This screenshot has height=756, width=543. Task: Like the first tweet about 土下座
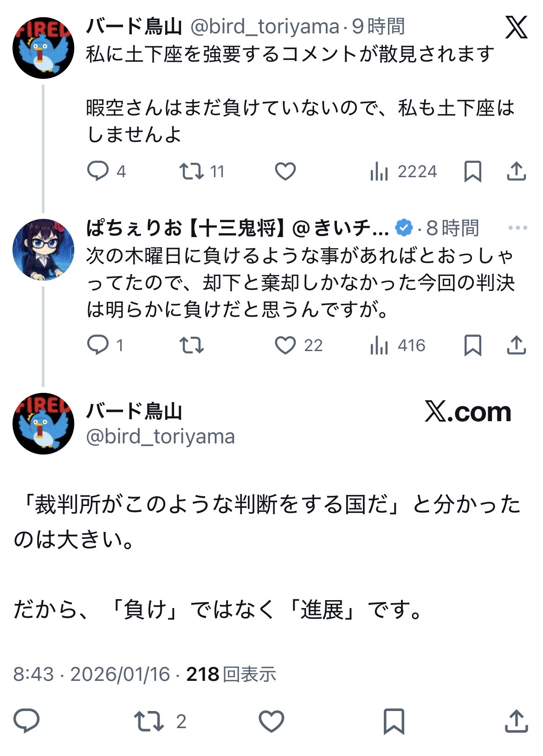[285, 171]
